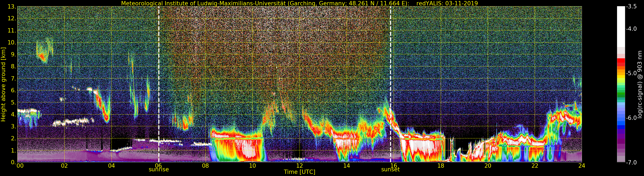Image resolution: width=644 pixels, height=176 pixels.
Task: Click the 12. tick on the height axis
Action: pos(12,18)
